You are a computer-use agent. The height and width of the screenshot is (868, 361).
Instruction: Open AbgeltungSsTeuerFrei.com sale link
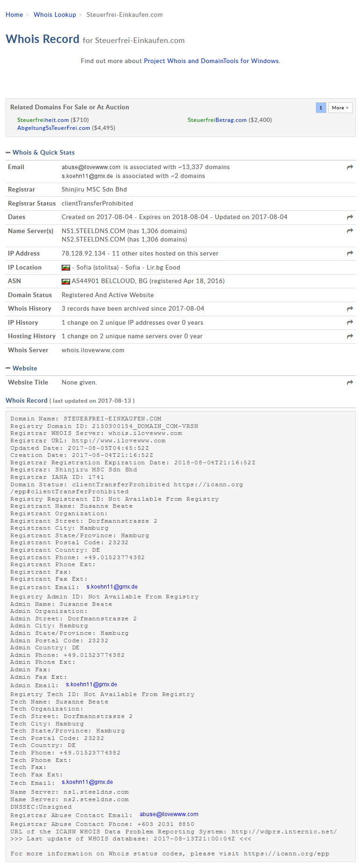click(54, 128)
